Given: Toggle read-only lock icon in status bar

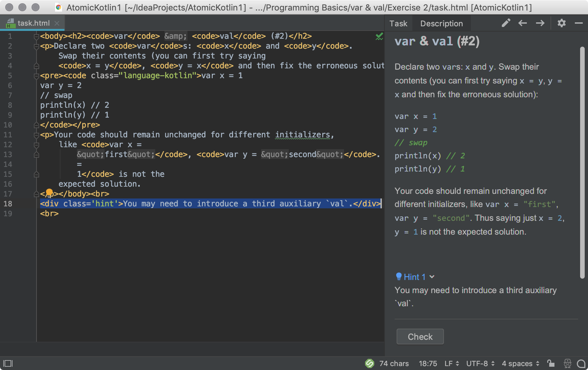Looking at the screenshot, I should [551, 363].
